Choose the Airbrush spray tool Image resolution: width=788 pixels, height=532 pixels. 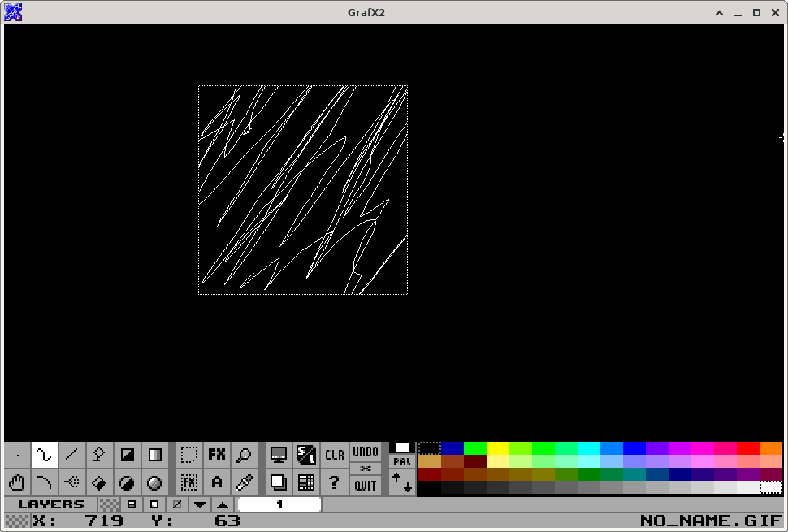71,482
